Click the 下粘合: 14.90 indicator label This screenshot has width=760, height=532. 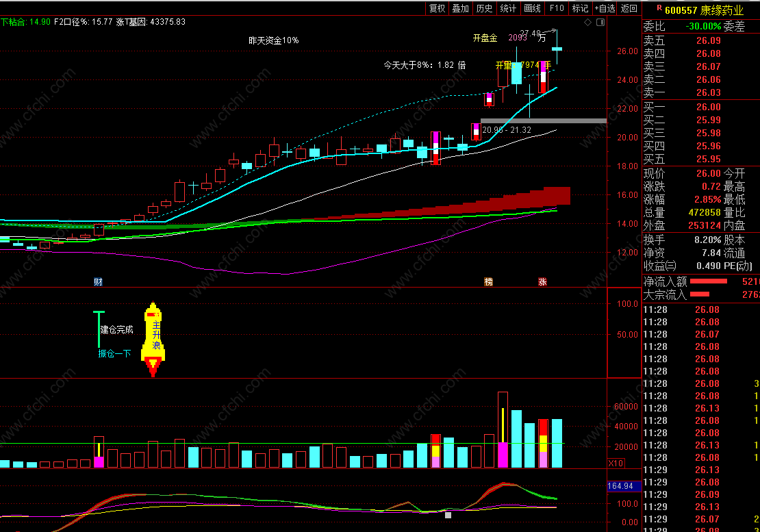(25, 22)
